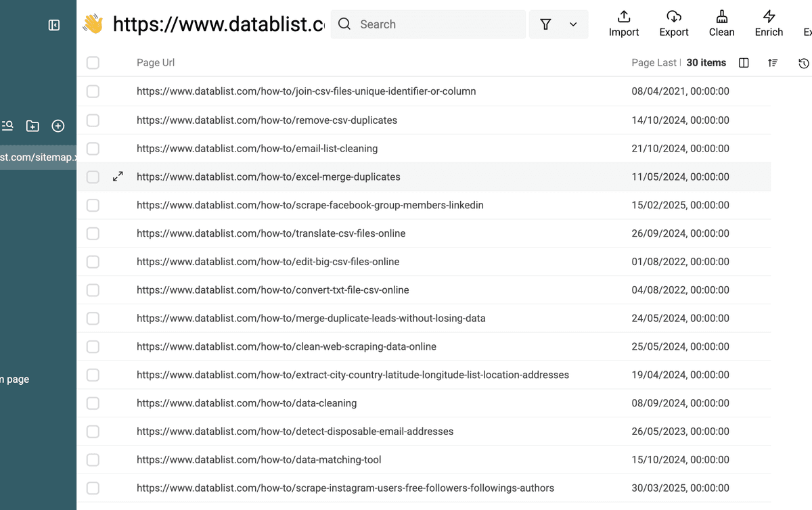
Task: Check the email-list-cleaning row checkbox
Action: (x=93, y=149)
